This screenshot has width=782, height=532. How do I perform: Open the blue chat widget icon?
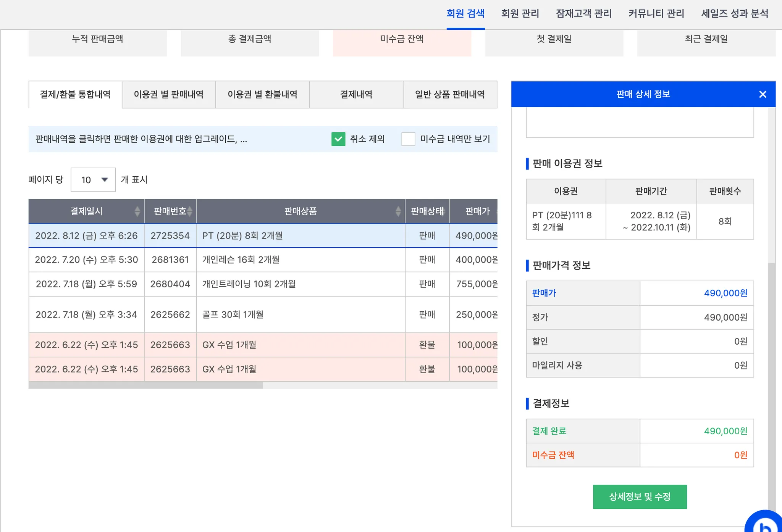click(764, 523)
